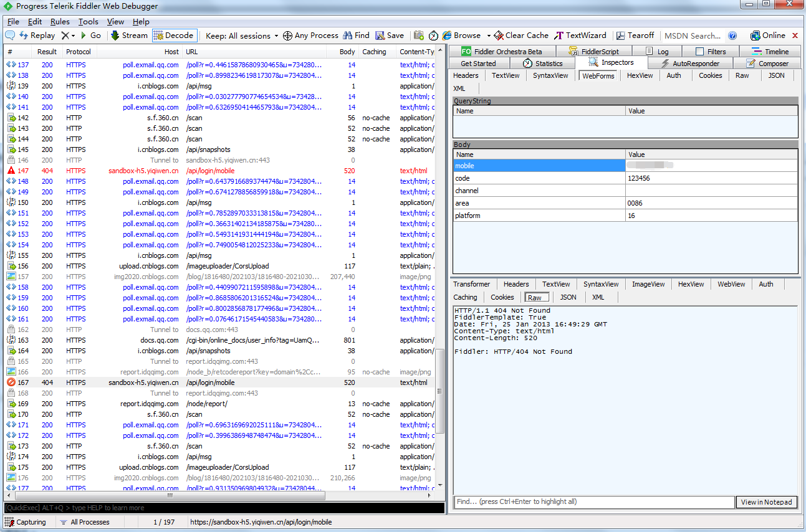Click the green arrow icon on session 142
The height and width of the screenshot is (532, 806).
11,118
